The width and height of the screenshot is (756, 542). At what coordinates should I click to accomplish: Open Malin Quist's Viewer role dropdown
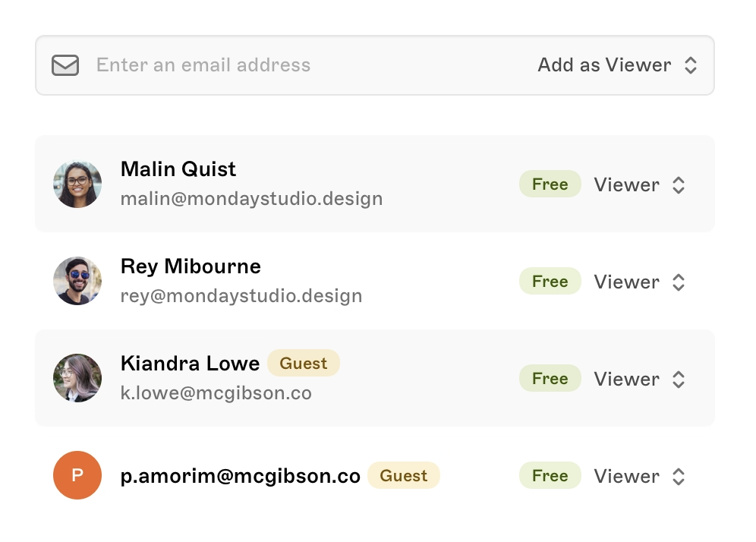pos(639,185)
